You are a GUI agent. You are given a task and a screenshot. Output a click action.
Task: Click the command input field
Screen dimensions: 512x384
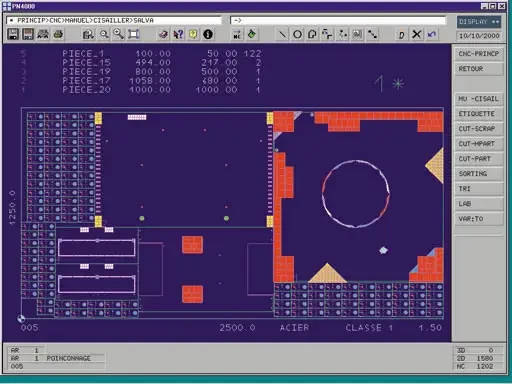pyautogui.click(x=338, y=20)
